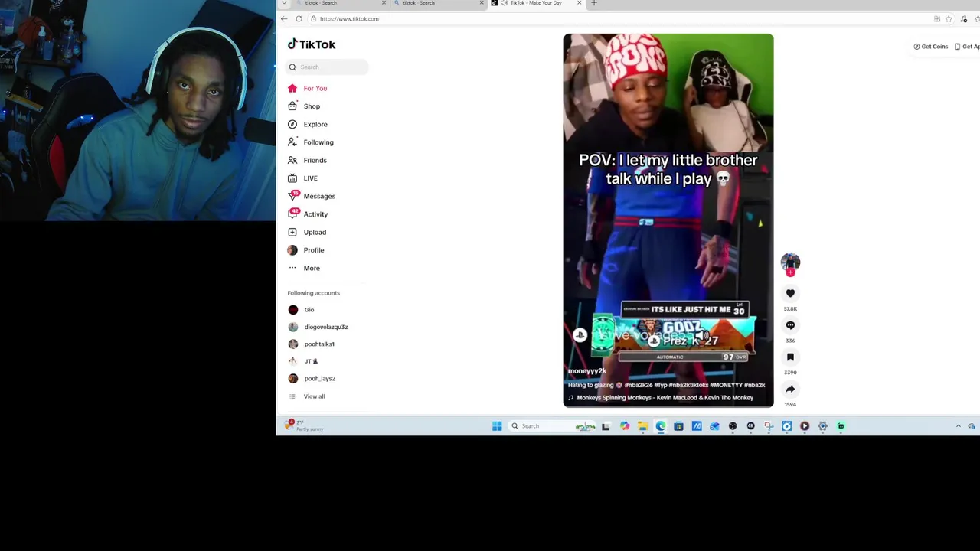Open the Activity notifications
This screenshot has height=551, width=980.
pos(308,214)
